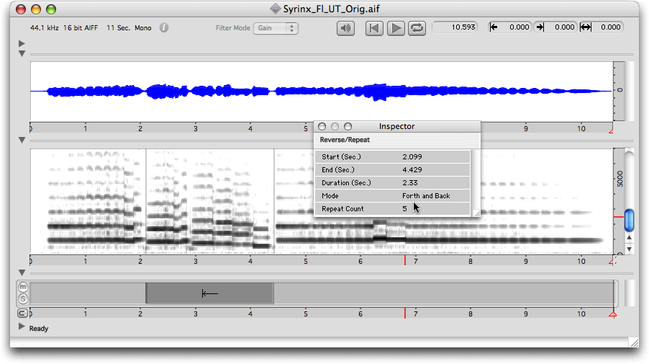Collapse the waveform pane disclosure triangle

click(x=22, y=53)
